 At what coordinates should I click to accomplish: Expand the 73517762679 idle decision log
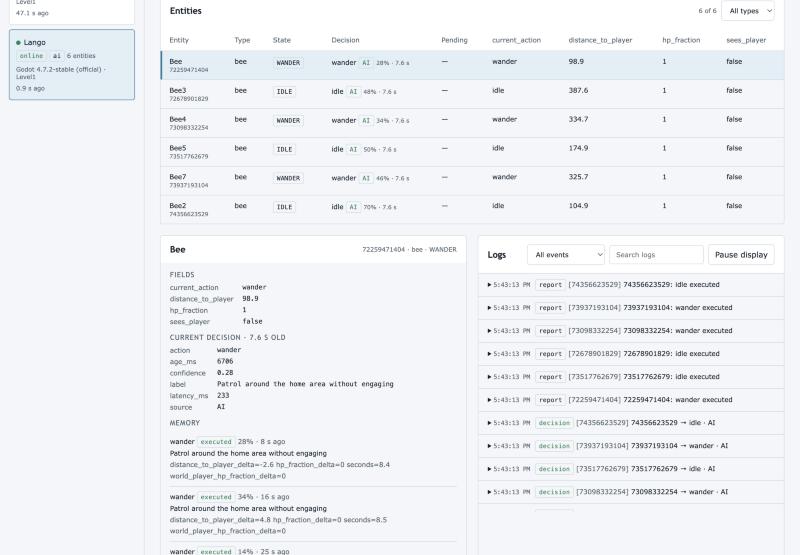631,468
